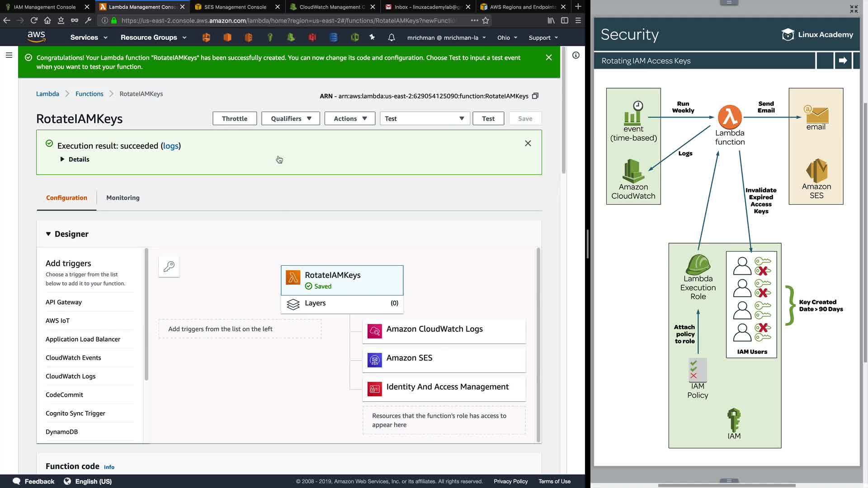This screenshot has width=868, height=488.
Task: Dismiss the green congratulations banner
Action: click(549, 57)
